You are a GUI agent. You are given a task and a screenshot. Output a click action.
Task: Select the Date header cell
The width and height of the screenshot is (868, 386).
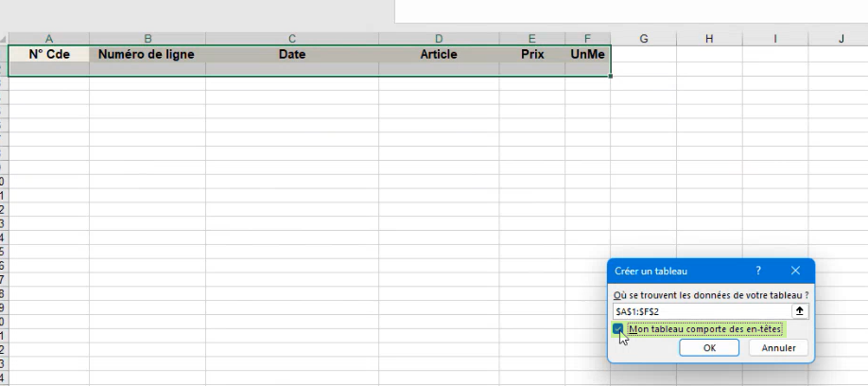point(292,55)
